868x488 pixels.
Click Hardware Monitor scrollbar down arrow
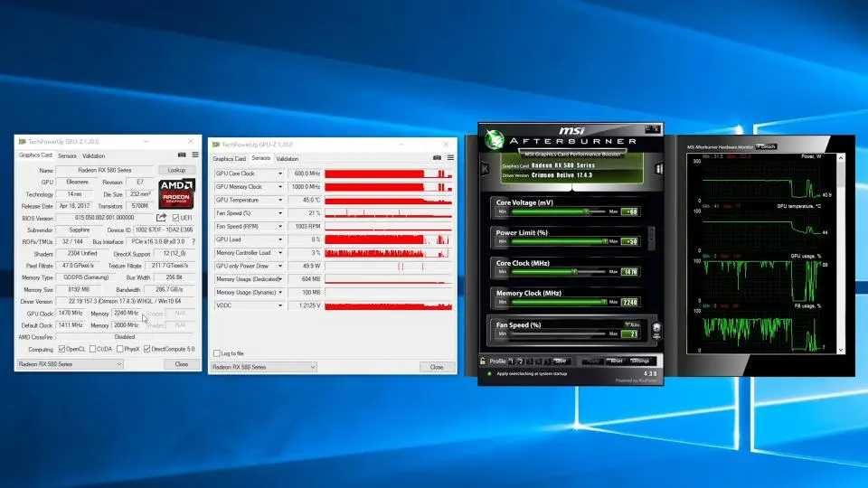pos(841,350)
